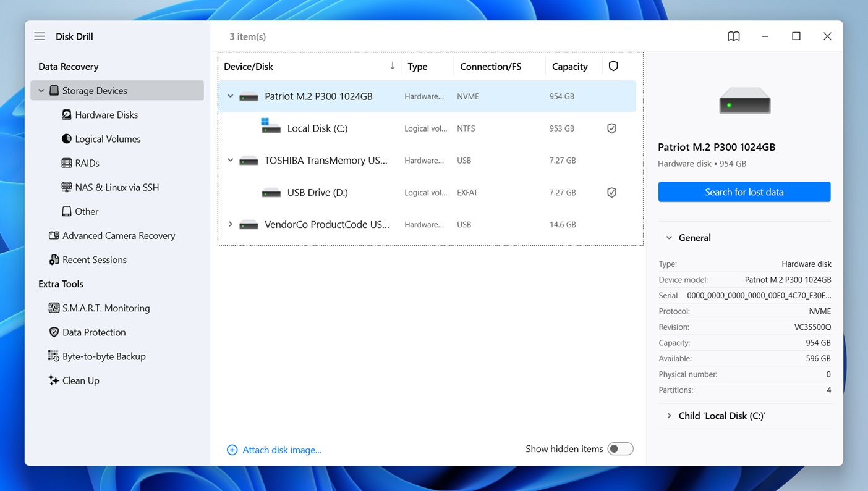868x491 pixels.
Task: Click the Hardware Disks icon
Action: pyautogui.click(x=67, y=115)
